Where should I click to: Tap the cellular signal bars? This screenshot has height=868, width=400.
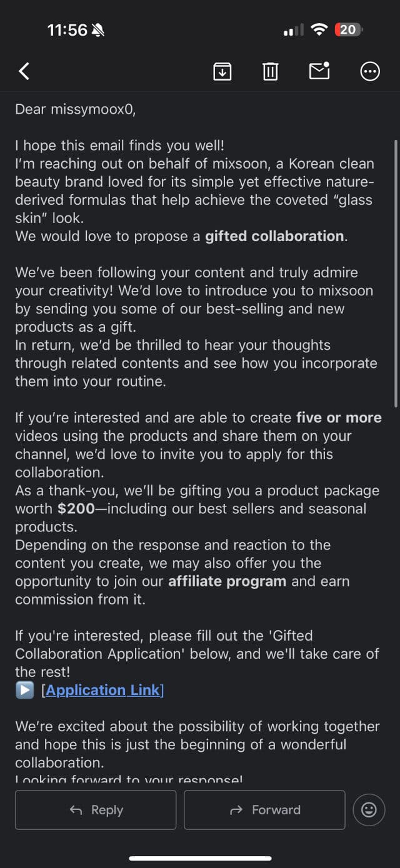coord(293,29)
